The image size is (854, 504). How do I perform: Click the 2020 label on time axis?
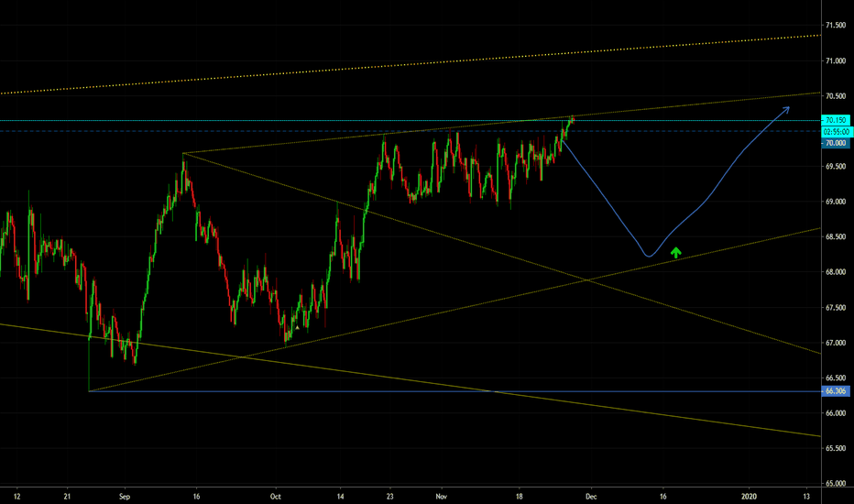[749, 495]
